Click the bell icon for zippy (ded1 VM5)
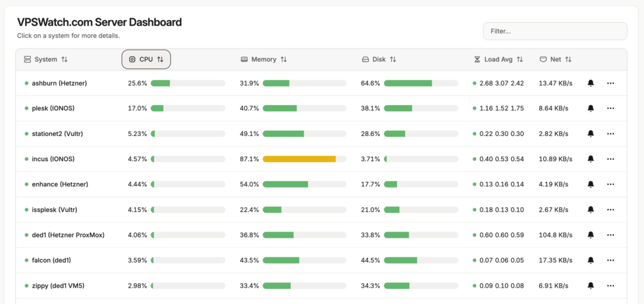Viewport: 644px width, 304px height. [591, 285]
